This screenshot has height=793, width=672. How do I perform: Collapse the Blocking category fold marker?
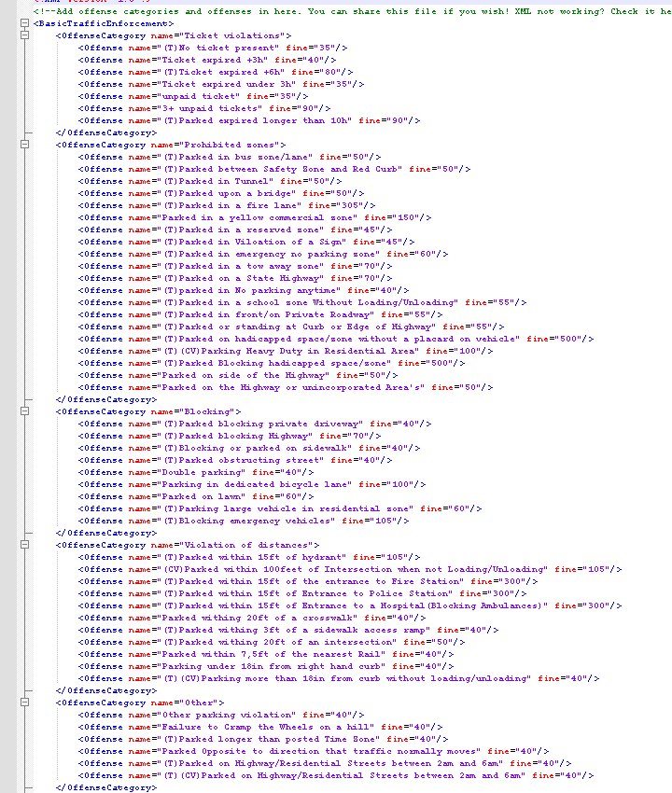click(22, 411)
